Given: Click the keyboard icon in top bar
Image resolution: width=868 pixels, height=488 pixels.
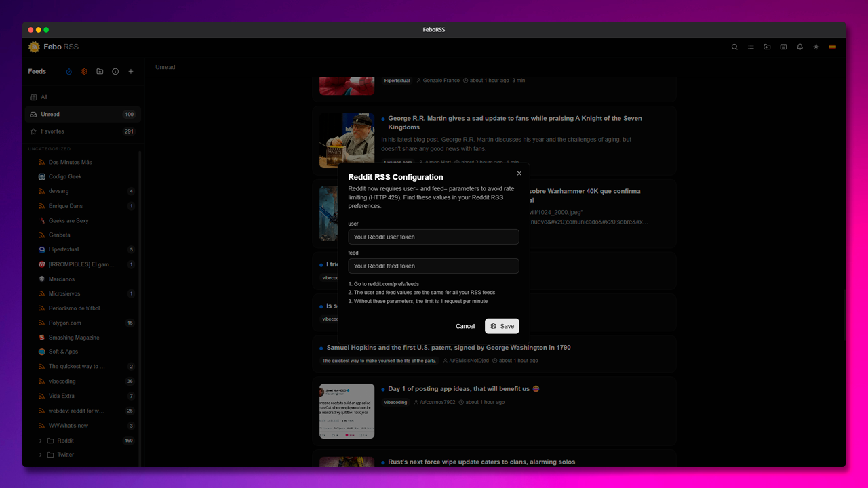Looking at the screenshot, I should pos(783,47).
